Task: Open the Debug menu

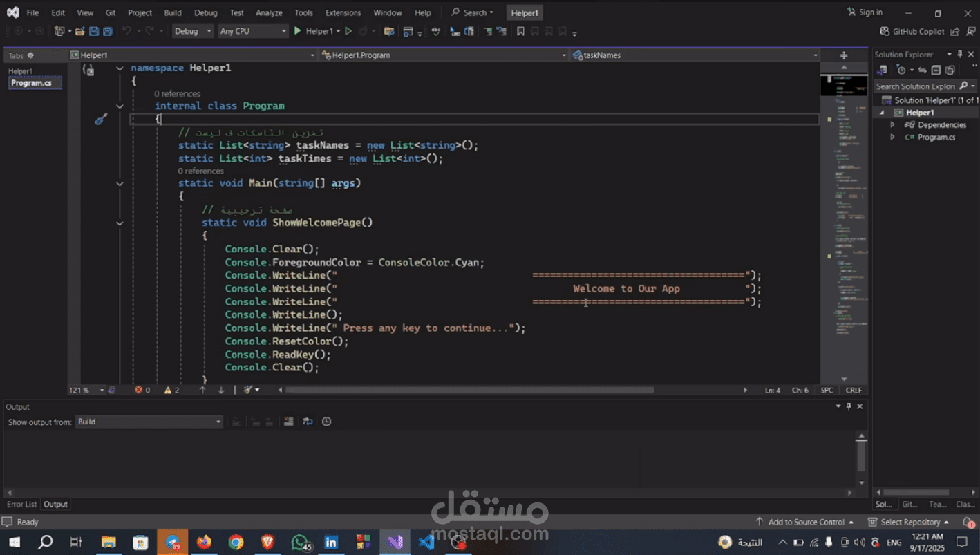Action: click(205, 12)
